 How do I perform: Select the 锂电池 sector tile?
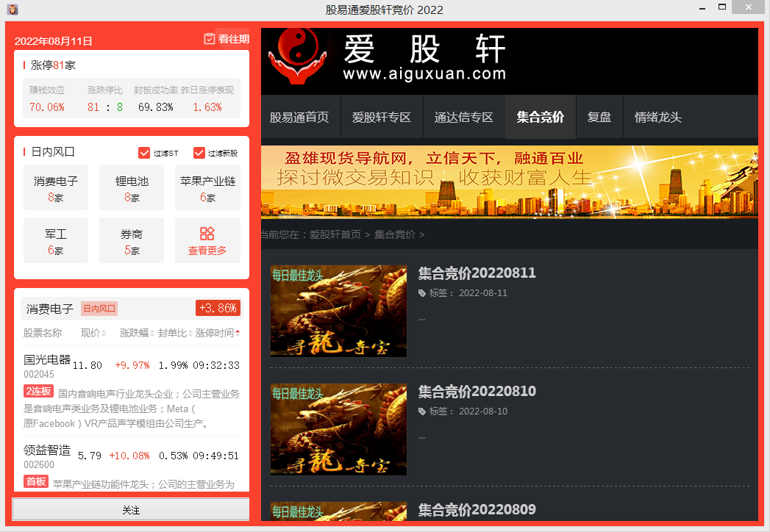tap(132, 187)
